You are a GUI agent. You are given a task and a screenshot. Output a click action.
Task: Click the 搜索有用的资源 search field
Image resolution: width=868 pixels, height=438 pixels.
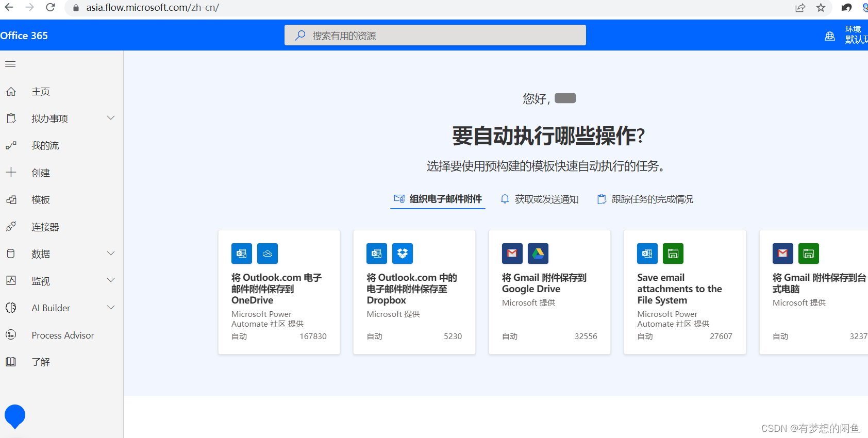tap(435, 35)
